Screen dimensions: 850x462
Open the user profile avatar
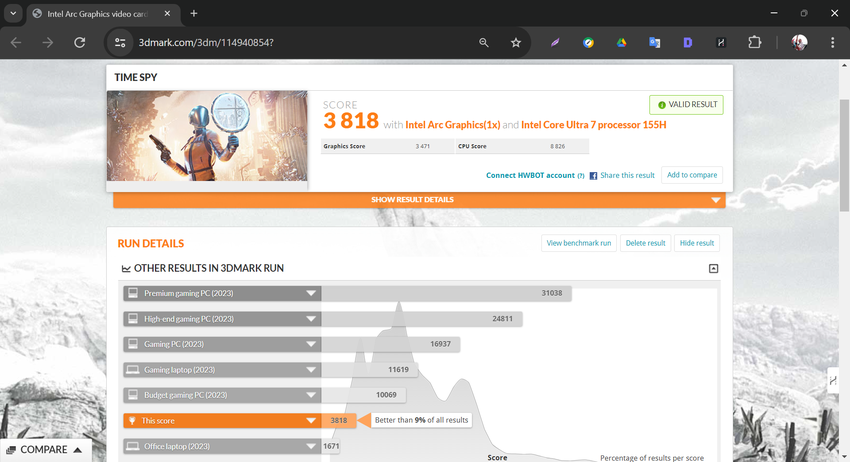(799, 43)
